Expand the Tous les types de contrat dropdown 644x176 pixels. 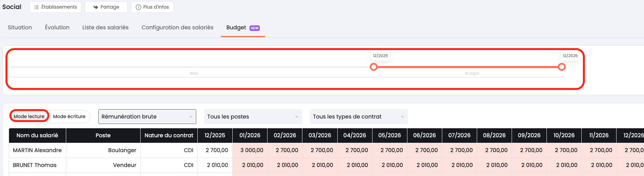359,117
